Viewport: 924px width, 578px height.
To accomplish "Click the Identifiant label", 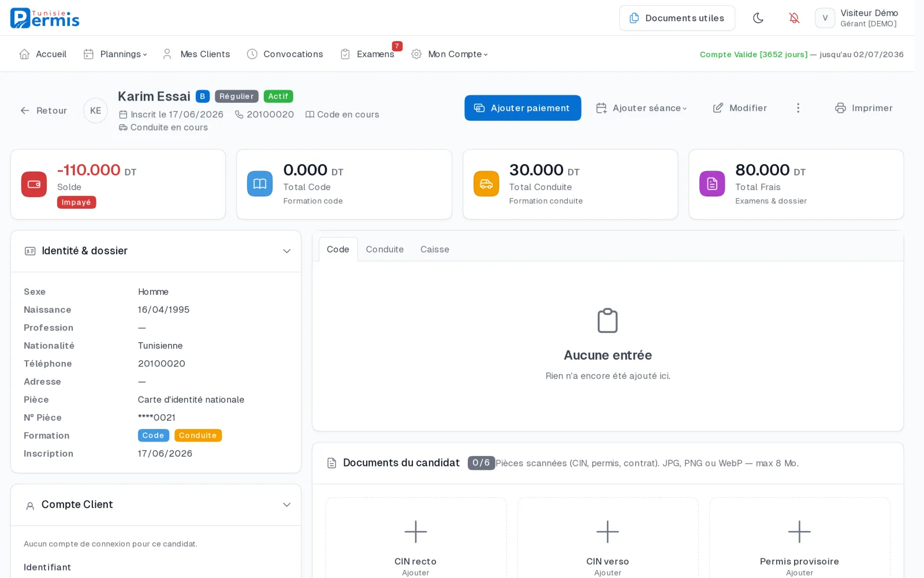I will coord(47,567).
